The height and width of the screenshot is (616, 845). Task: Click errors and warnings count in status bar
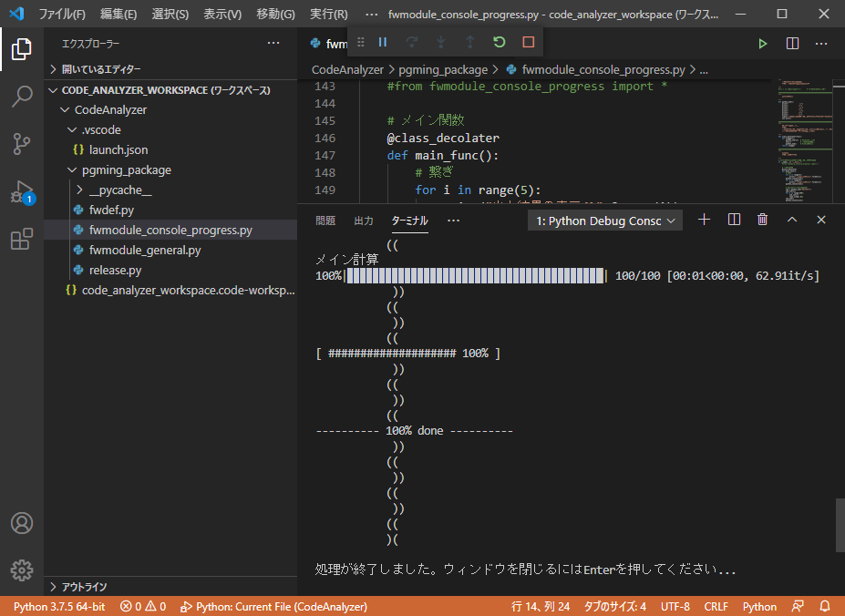(143, 606)
